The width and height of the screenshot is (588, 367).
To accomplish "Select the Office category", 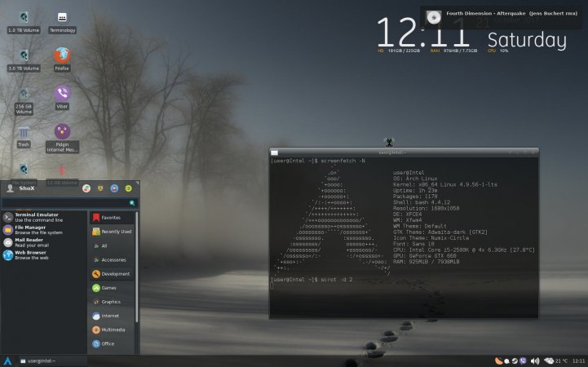I will tap(112, 344).
